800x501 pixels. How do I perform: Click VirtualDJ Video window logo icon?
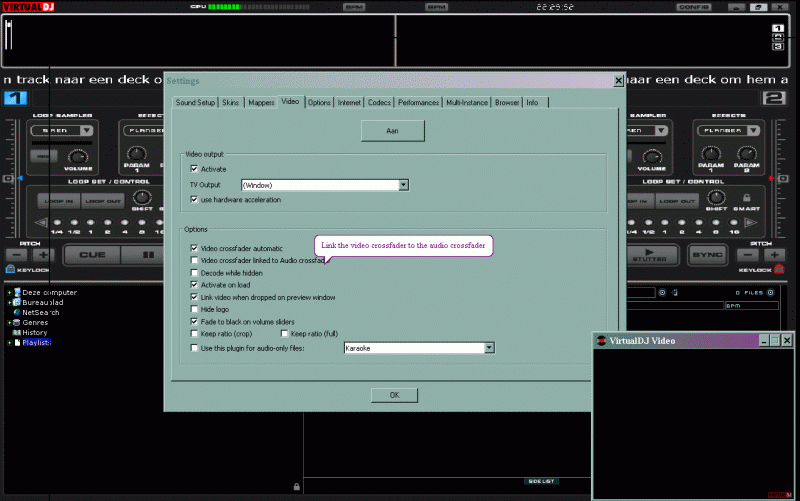602,341
